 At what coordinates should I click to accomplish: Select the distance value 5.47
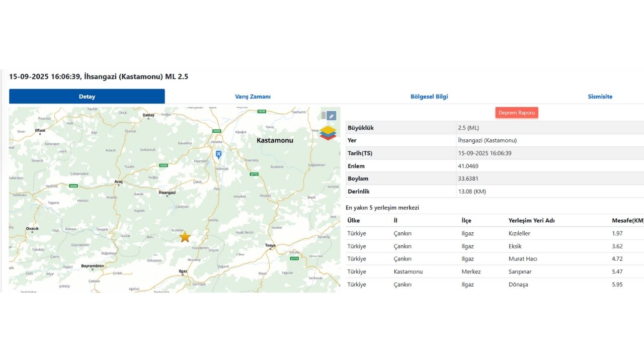tap(617, 271)
